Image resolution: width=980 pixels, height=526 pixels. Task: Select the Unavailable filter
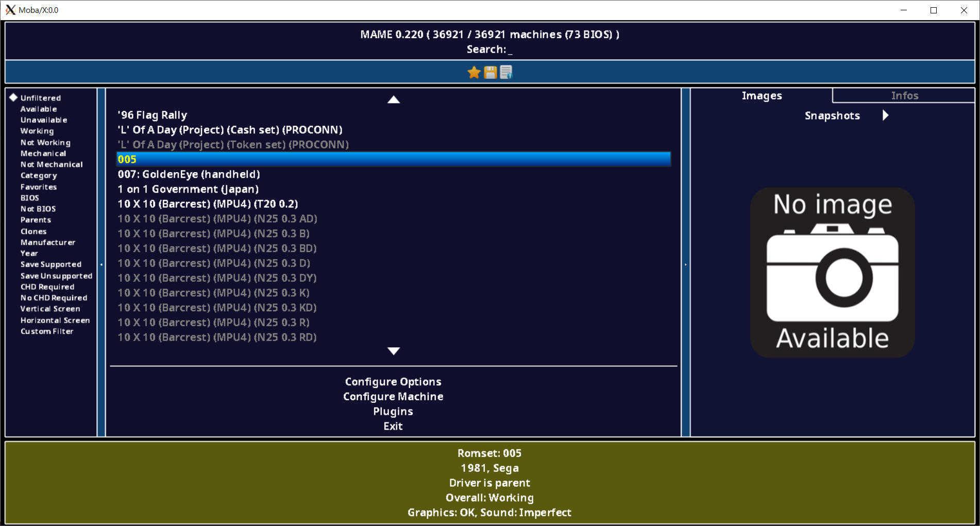click(44, 120)
